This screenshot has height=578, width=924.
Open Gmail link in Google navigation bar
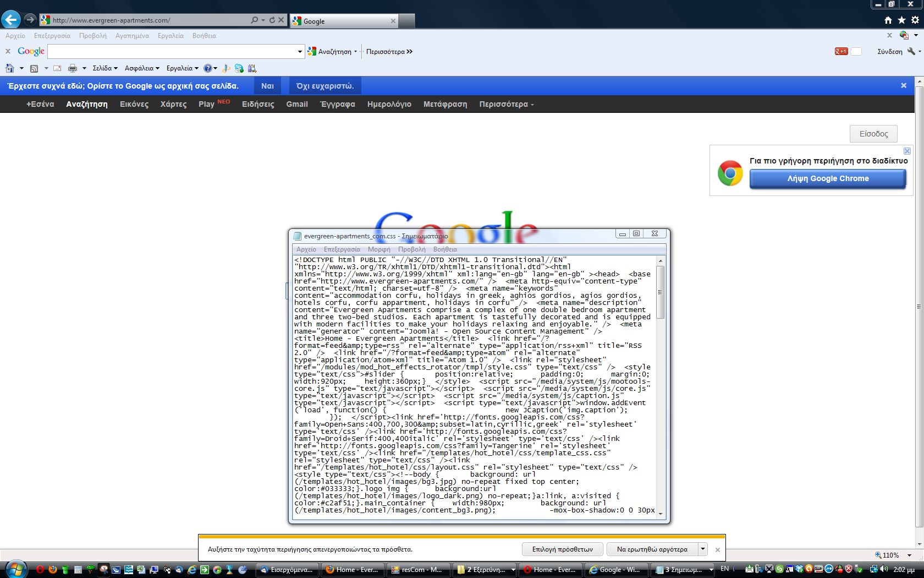[297, 104]
